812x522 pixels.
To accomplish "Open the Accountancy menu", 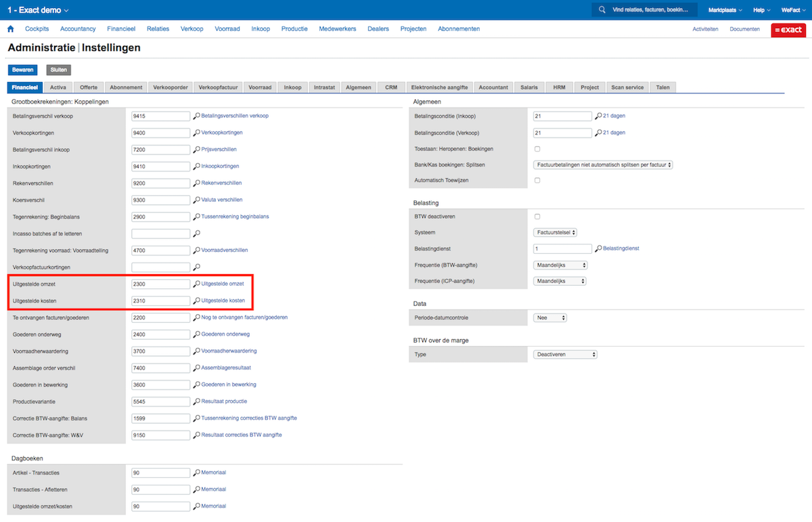I will [x=78, y=29].
